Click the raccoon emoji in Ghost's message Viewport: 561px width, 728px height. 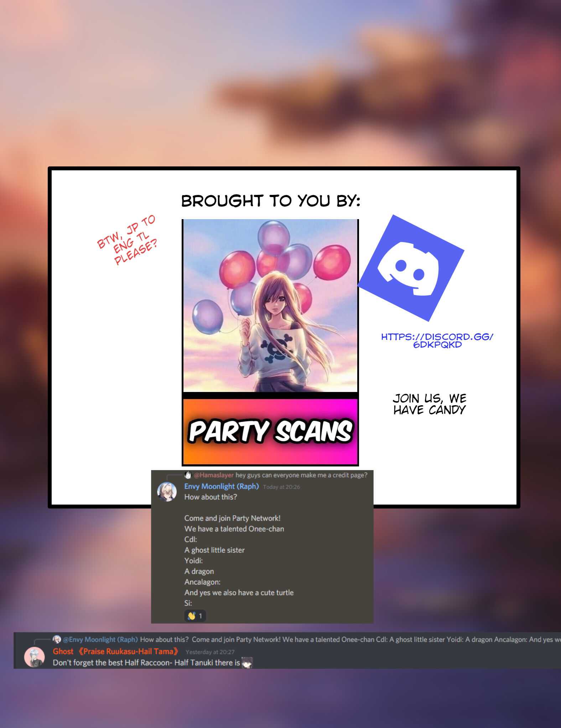click(x=247, y=663)
